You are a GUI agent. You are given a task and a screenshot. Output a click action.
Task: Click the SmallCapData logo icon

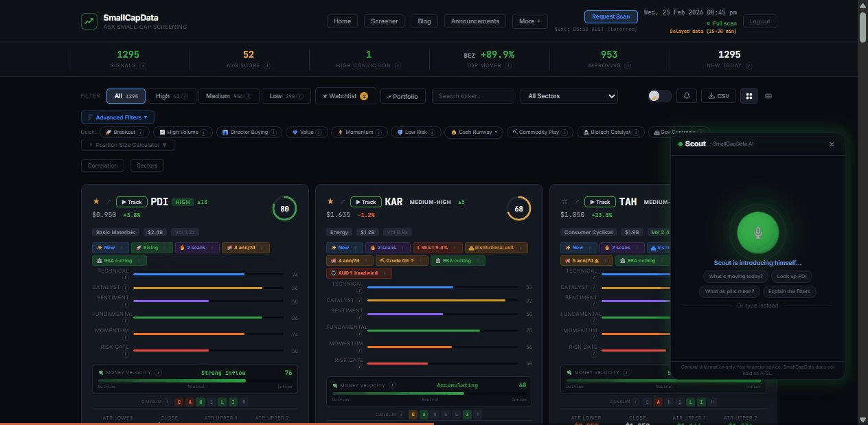click(x=89, y=21)
